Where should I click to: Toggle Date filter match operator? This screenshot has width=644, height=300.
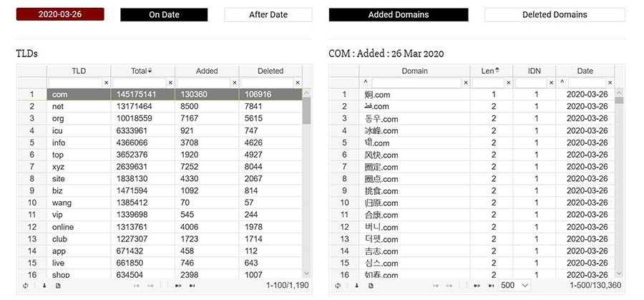pyautogui.click(x=562, y=82)
